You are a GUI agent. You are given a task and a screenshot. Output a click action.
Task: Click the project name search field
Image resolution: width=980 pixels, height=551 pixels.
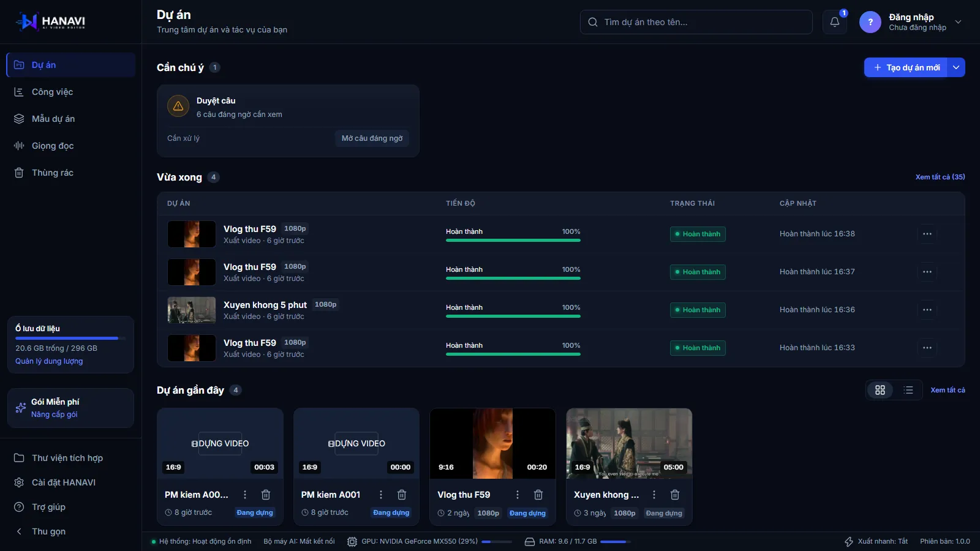[696, 22]
